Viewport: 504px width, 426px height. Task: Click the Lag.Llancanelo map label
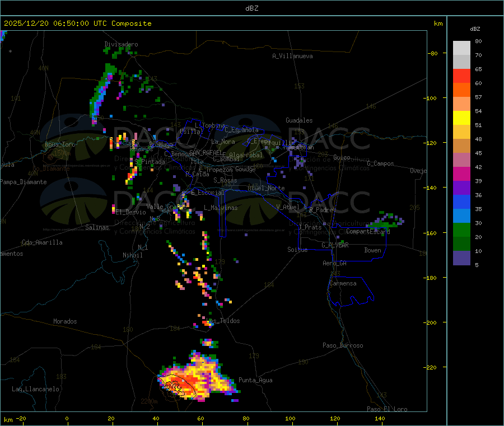(x=36, y=389)
